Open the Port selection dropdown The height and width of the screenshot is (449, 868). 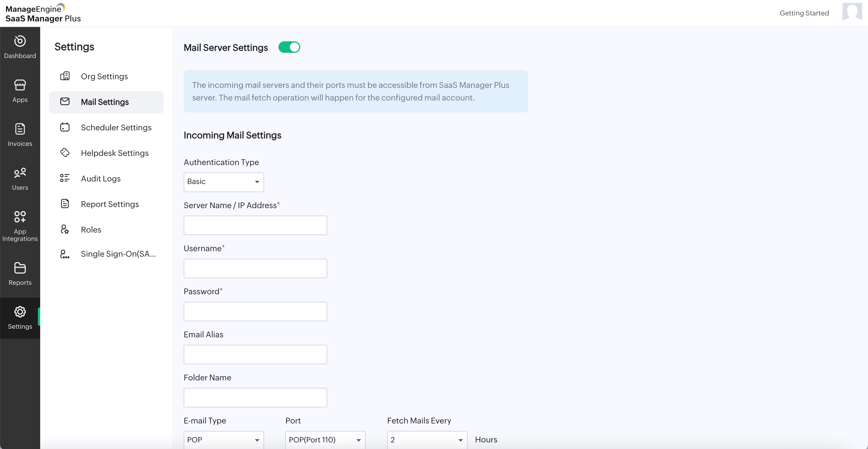click(x=325, y=440)
